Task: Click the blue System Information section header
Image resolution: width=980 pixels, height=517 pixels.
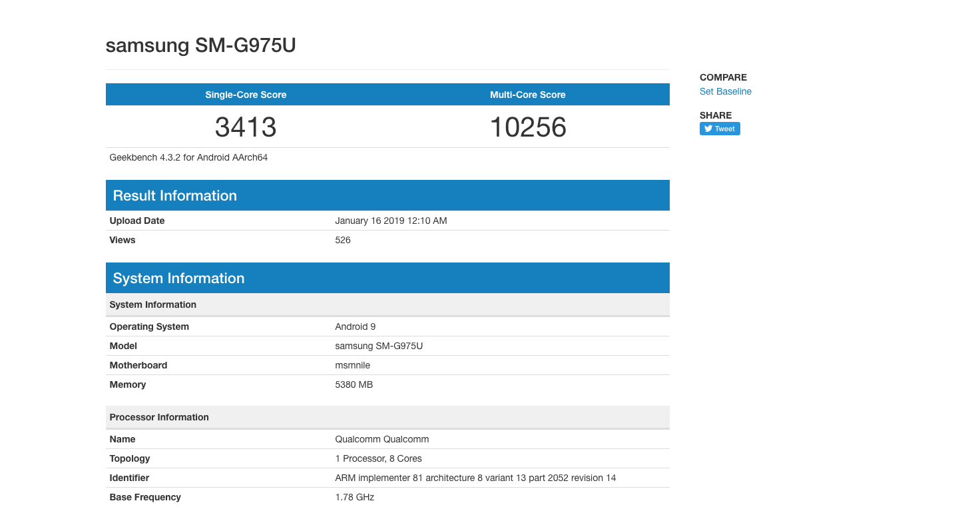Action: coord(179,278)
